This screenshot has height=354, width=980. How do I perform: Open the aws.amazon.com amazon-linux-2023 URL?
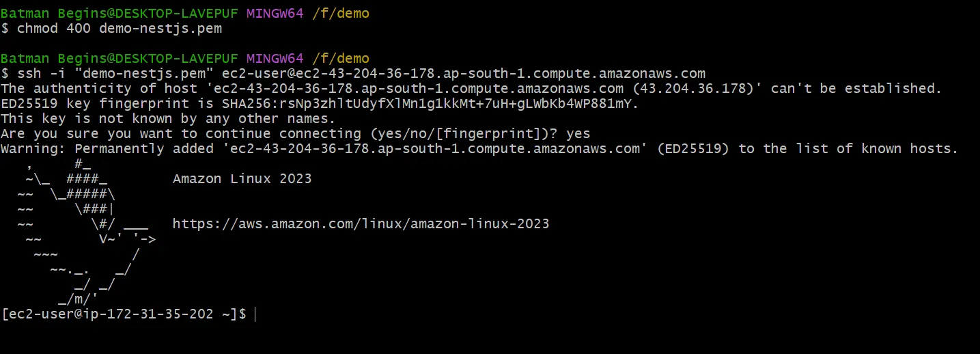pos(361,224)
